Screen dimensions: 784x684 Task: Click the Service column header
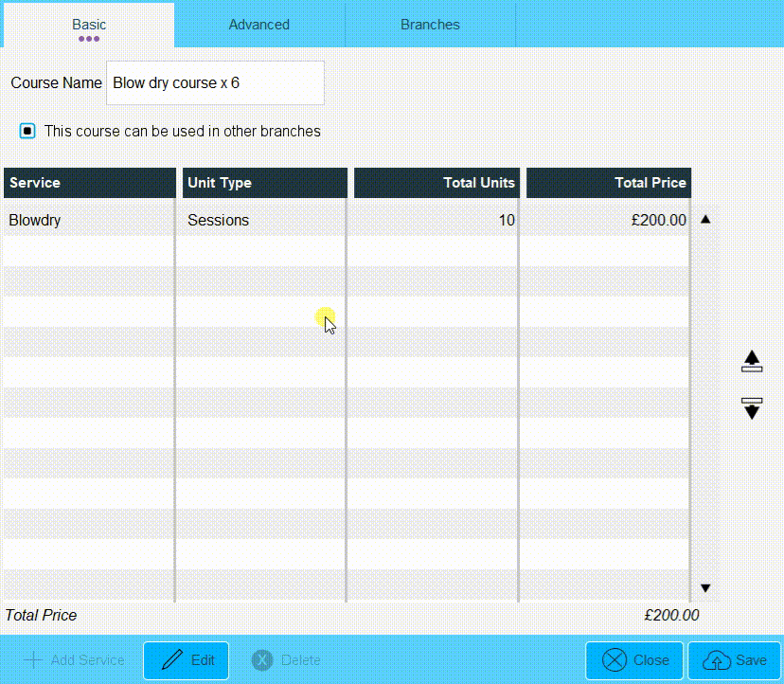click(x=89, y=183)
